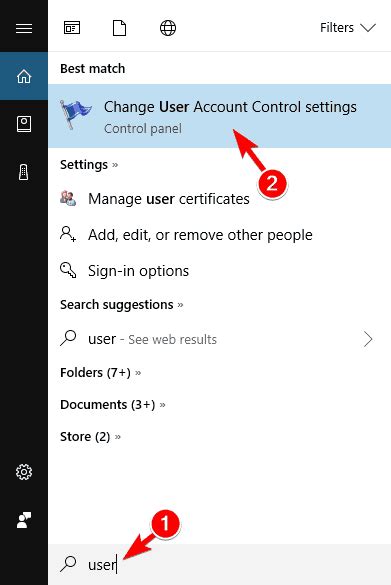The image size is (391, 585).
Task: Open the Devices tower icon in the sidebar
Action: click(x=24, y=172)
